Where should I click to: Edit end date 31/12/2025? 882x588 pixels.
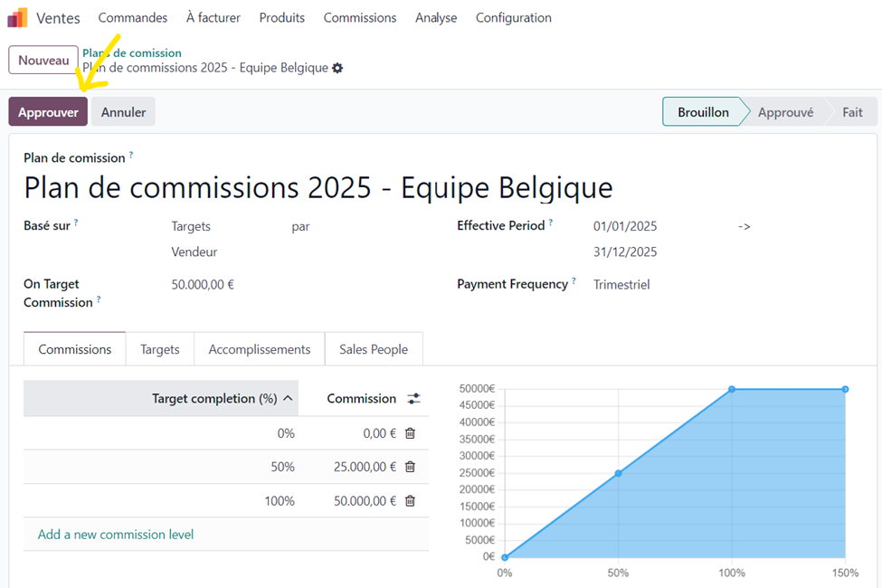pyautogui.click(x=625, y=251)
